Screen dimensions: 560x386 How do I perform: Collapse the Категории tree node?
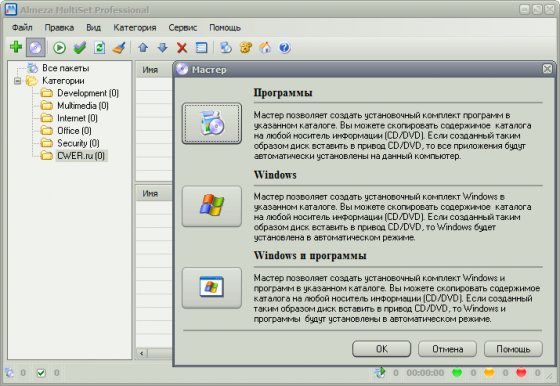(x=17, y=81)
